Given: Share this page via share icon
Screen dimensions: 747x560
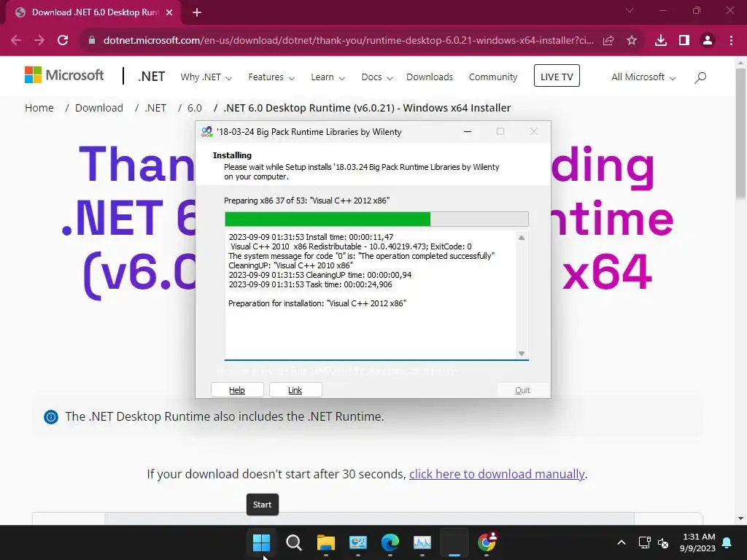Looking at the screenshot, I should (608, 41).
